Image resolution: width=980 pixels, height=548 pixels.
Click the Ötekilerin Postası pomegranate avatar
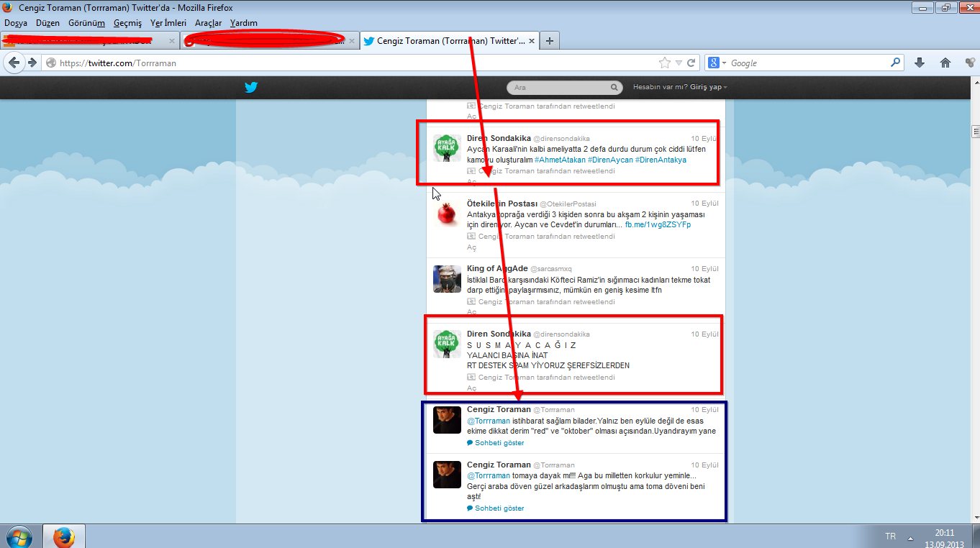pos(447,214)
